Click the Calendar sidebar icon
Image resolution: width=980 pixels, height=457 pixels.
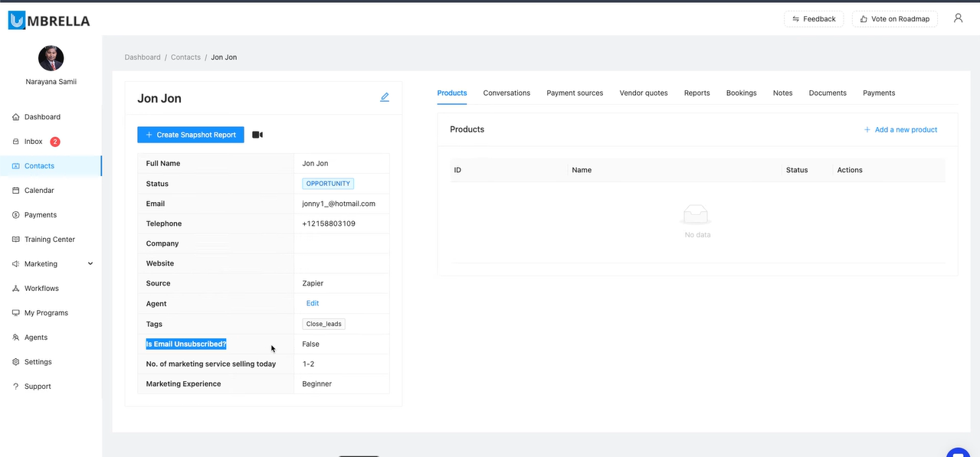tap(16, 191)
